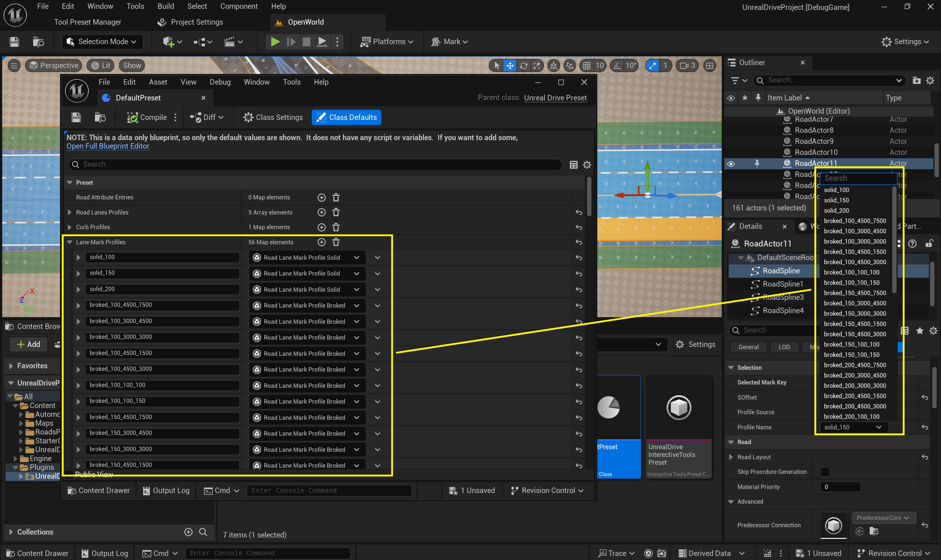941x560 pixels.
Task: Toggle the Class Defaults view
Action: [x=347, y=117]
